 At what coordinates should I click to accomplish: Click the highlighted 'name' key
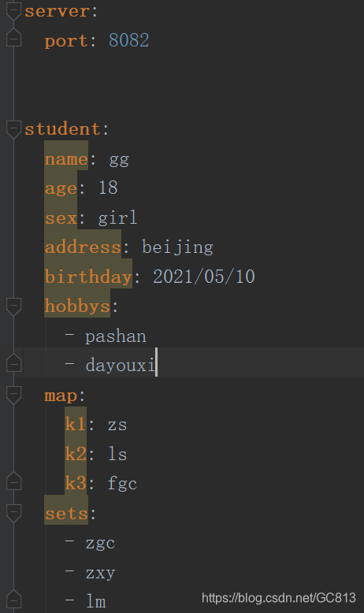click(x=66, y=159)
